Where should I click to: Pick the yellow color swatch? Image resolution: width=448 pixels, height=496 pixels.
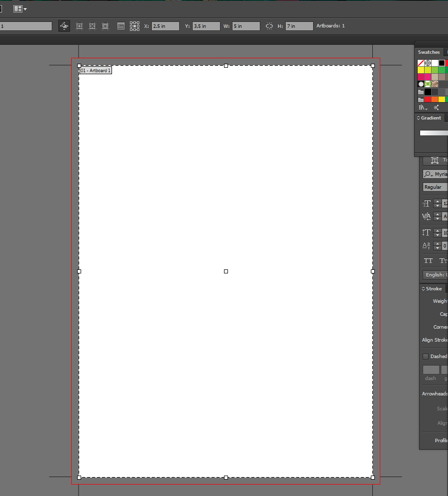pos(421,70)
